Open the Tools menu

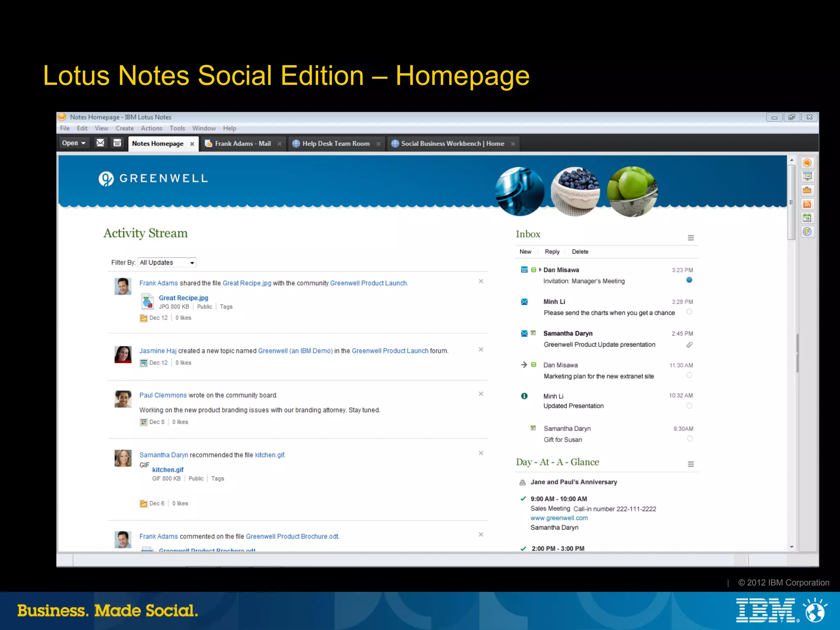[x=177, y=128]
